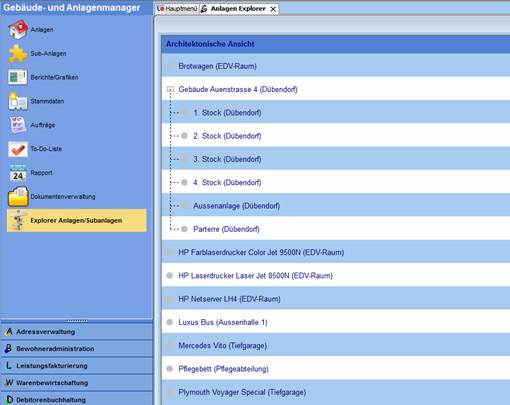
Task: Collapse the Gebäude Auenstrasse 4 node
Action: [170, 89]
